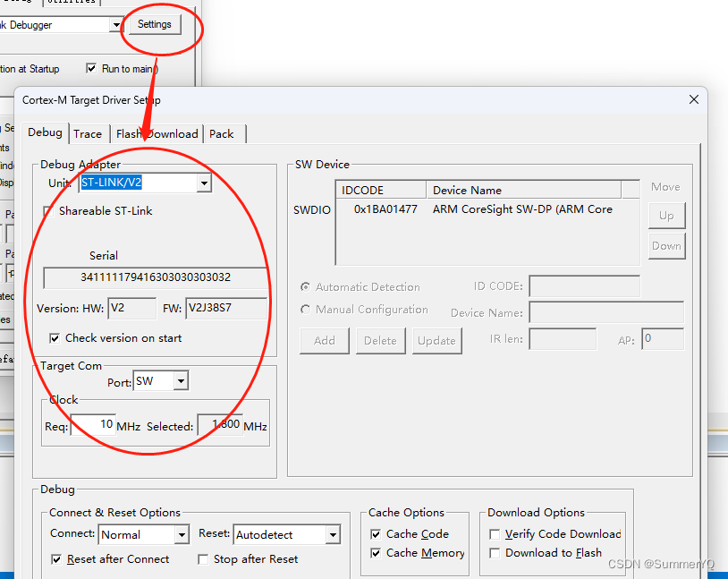Select the FW version field V2J38S7

pos(226,308)
